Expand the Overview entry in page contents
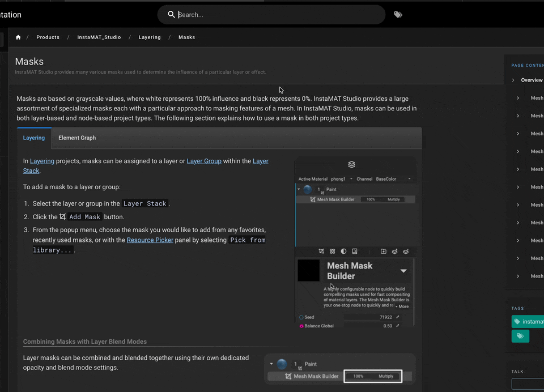This screenshot has height=392, width=544. click(513, 80)
